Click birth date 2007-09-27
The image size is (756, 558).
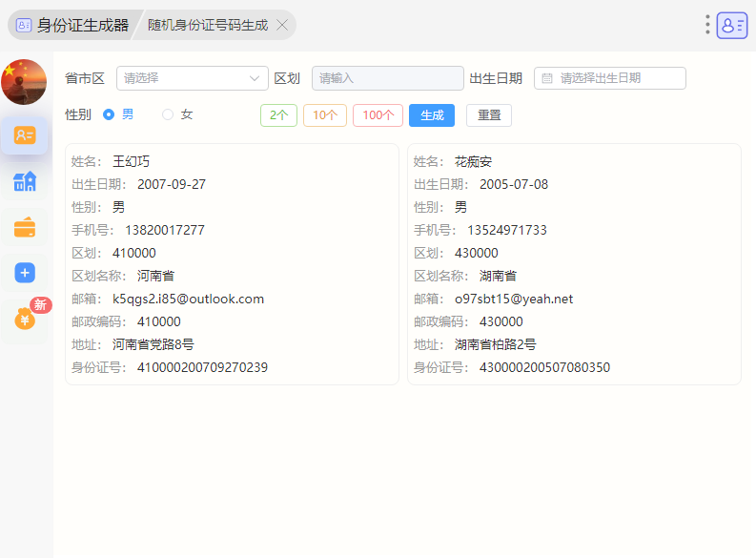coord(172,184)
